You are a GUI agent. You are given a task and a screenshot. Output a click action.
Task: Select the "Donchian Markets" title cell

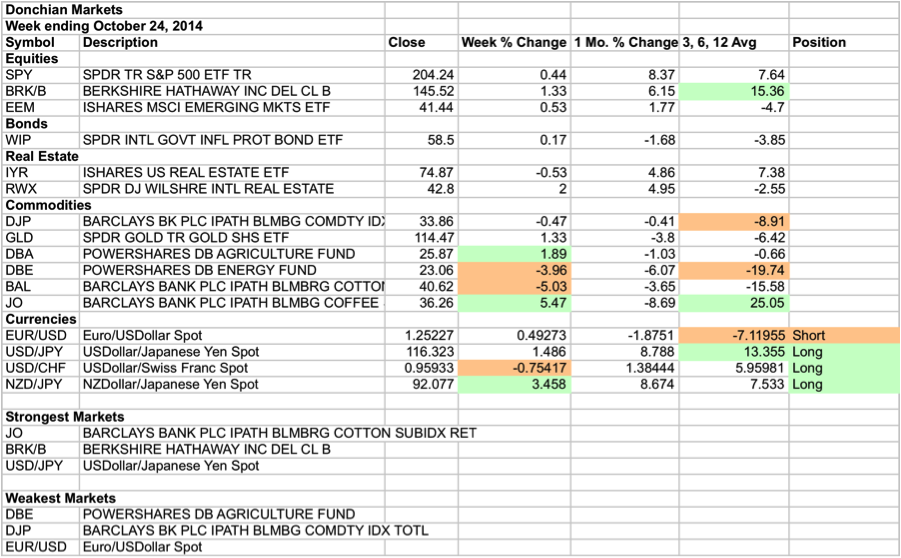click(x=193, y=10)
